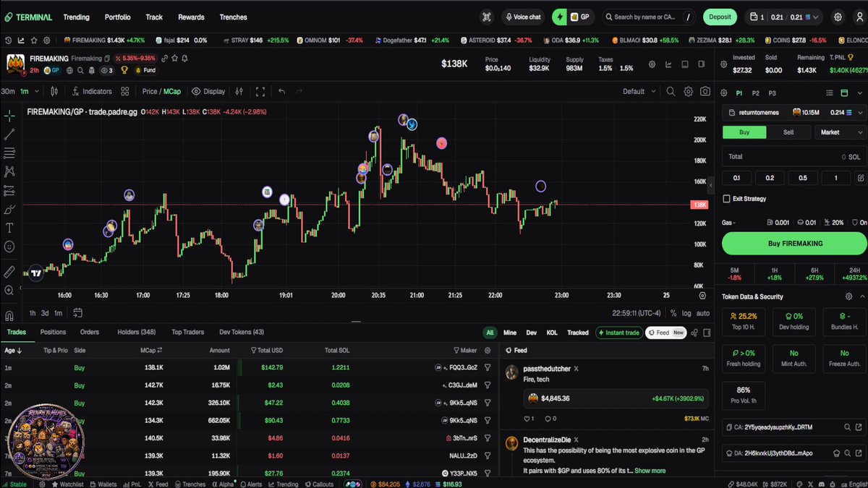The width and height of the screenshot is (868, 488).
Task: Enter fullscreen chart mode
Action: (x=261, y=92)
